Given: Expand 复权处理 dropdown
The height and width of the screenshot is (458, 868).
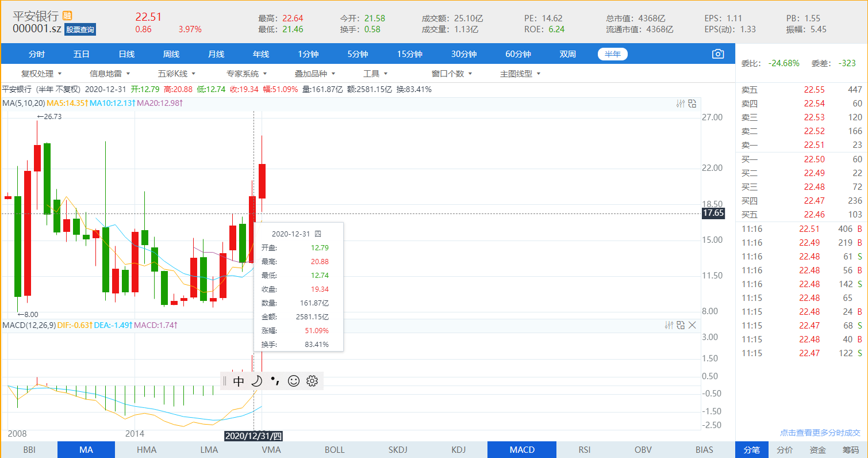Looking at the screenshot, I should tap(41, 74).
